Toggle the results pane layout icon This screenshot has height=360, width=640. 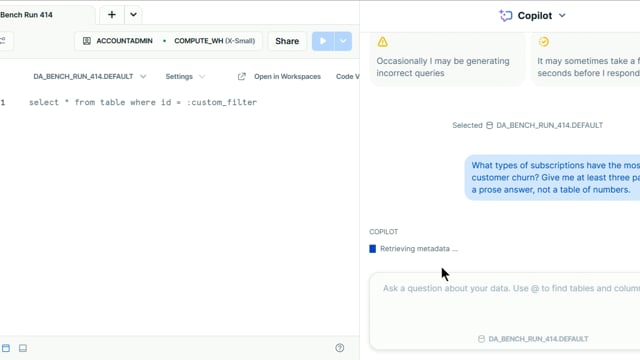pos(23,348)
